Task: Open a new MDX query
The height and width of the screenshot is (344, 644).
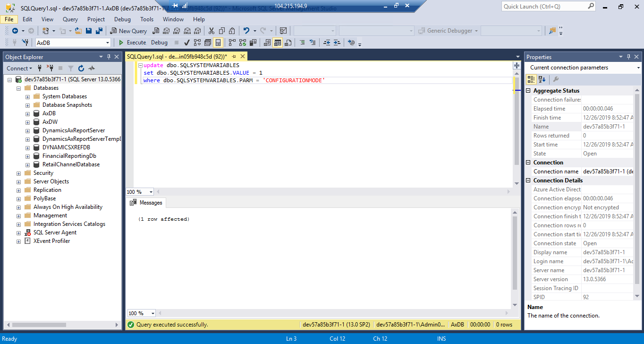Action: (166, 31)
